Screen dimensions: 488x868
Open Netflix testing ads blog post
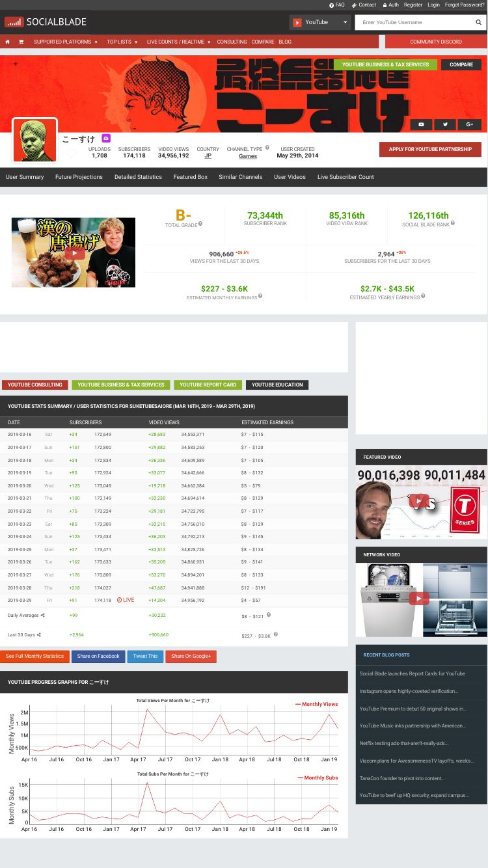[x=404, y=743]
